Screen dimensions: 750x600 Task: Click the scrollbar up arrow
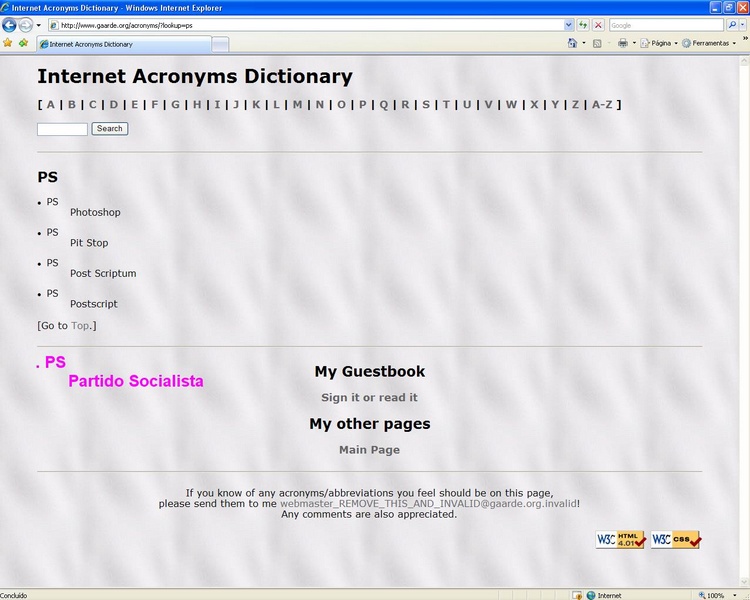coord(744,61)
